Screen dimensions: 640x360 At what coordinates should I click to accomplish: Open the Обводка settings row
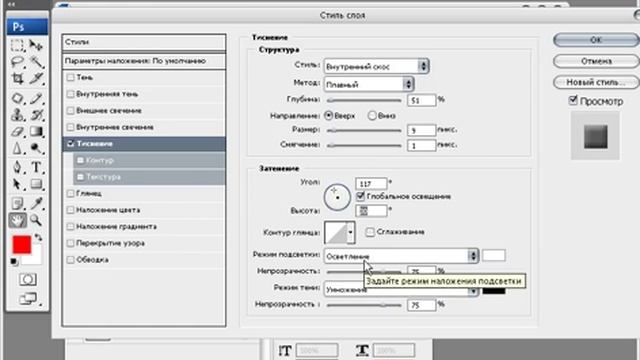pos(144,260)
